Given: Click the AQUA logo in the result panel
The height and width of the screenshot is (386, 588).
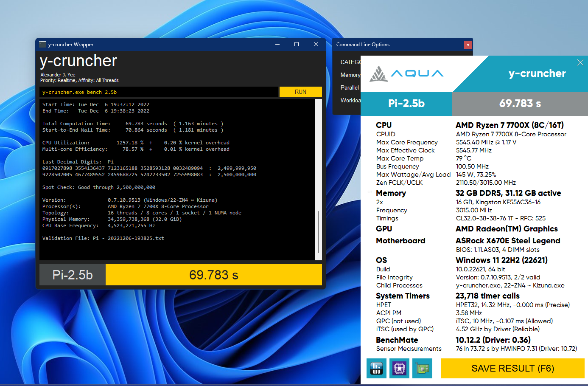Looking at the screenshot, I should click(x=406, y=73).
